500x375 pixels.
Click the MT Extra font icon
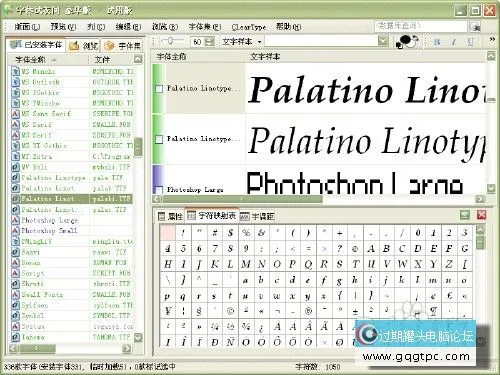coord(15,156)
